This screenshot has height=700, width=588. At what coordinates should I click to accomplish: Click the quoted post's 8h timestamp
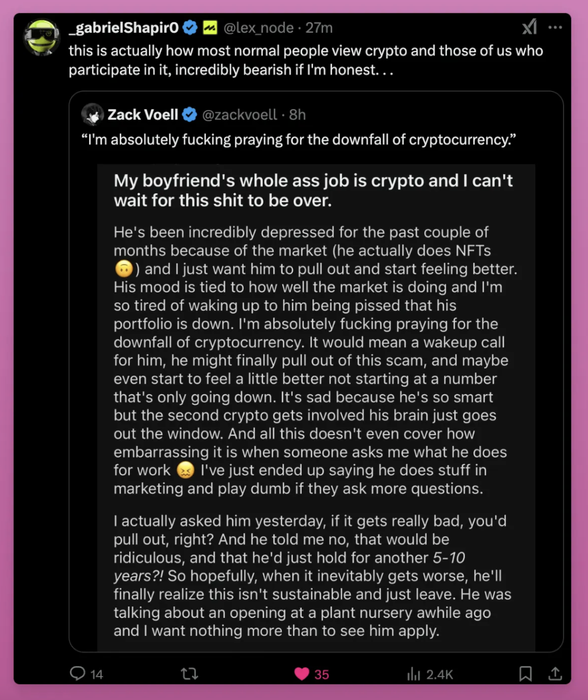pos(297,114)
